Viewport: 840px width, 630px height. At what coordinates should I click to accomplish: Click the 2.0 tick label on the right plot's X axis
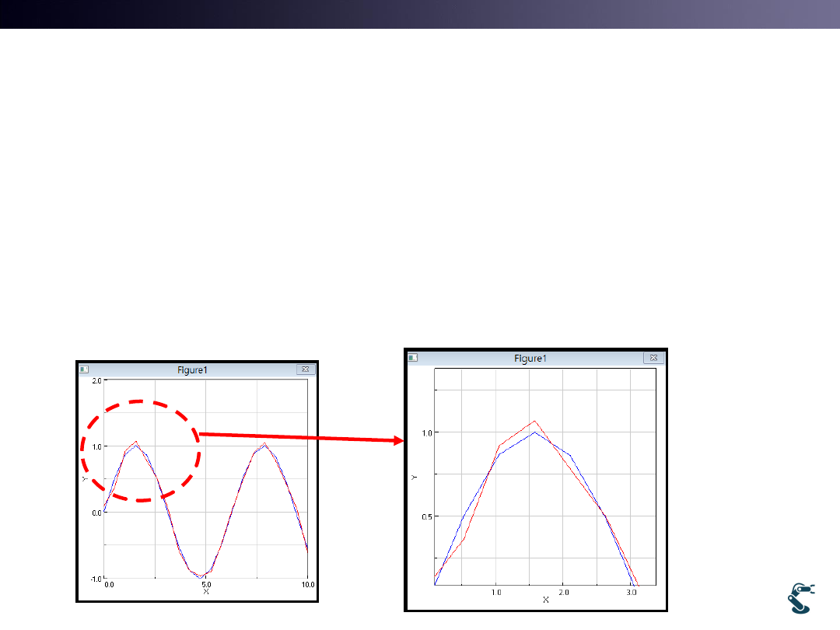(564, 592)
